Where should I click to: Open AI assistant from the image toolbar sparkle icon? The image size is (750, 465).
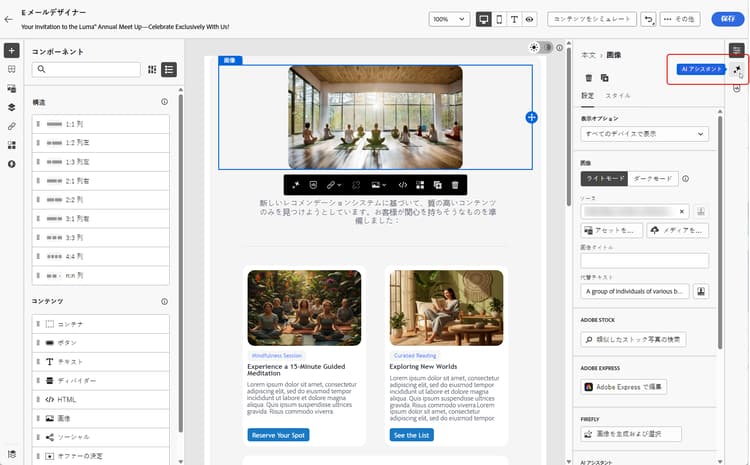(296, 185)
